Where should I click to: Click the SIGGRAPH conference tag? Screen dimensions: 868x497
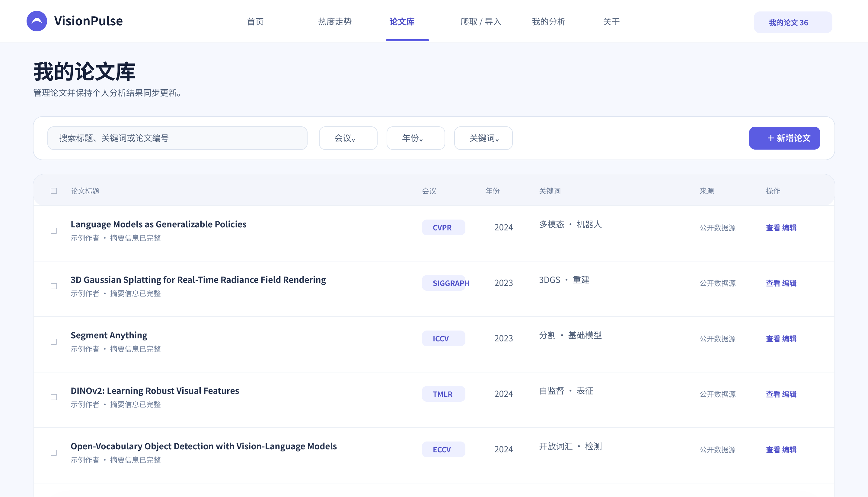443,283
